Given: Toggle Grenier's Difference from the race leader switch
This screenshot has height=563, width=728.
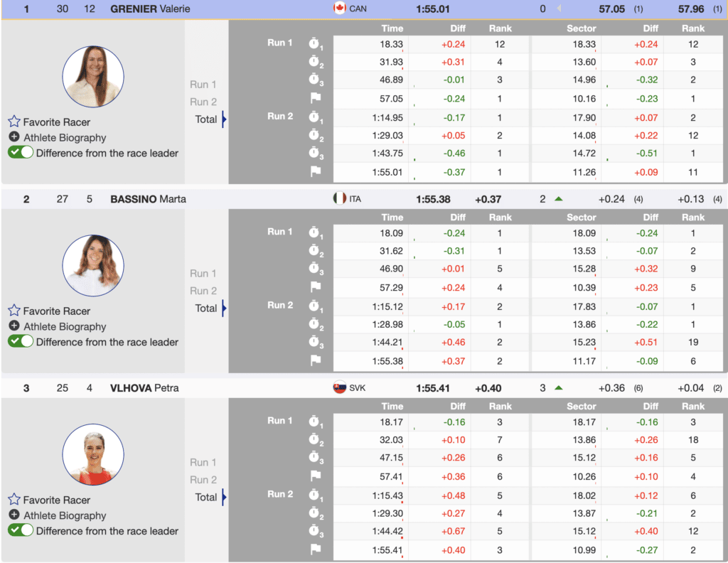Looking at the screenshot, I should (x=21, y=153).
